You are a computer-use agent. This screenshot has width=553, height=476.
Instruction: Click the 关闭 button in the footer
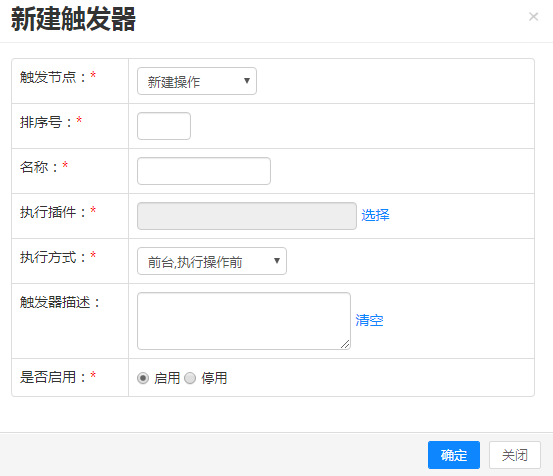tap(515, 455)
